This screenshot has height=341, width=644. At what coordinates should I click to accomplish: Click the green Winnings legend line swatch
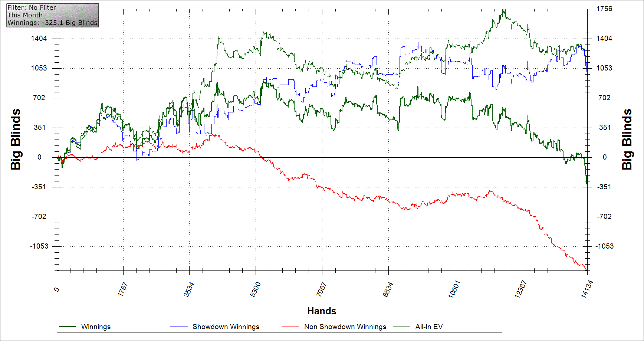(x=67, y=327)
